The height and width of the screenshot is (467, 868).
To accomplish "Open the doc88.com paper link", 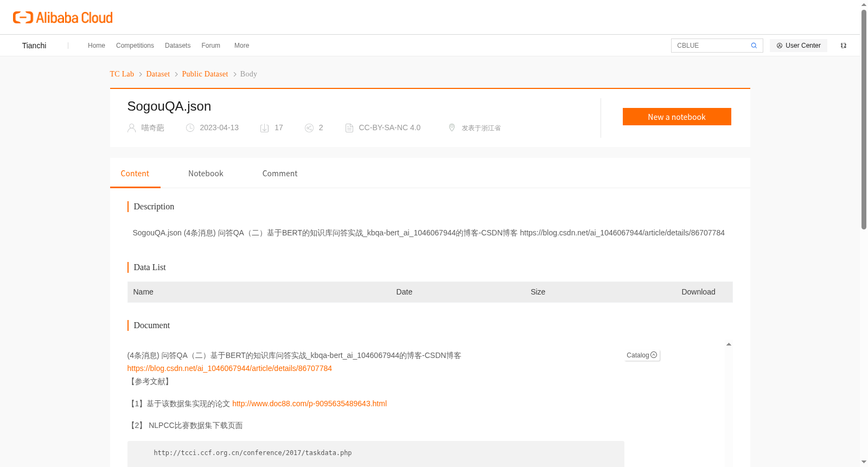I will point(309,404).
